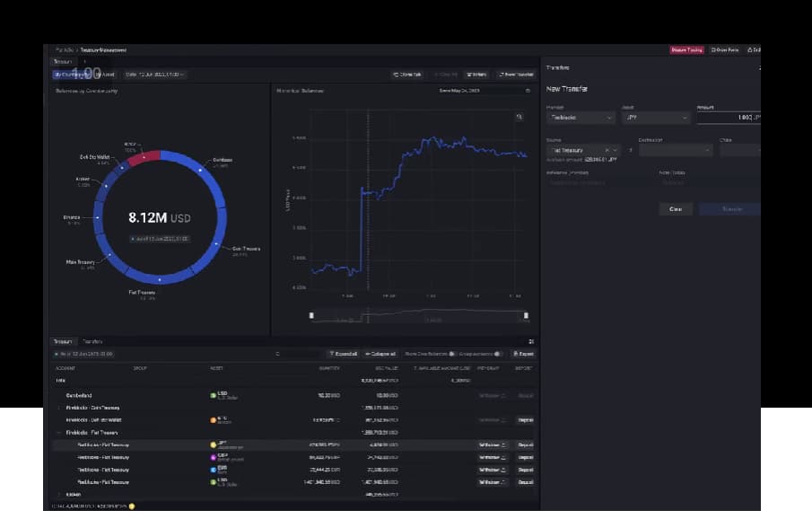Viewport: 812px width, 528px height.
Task: Click the Export button in the table toolbar
Action: click(523, 354)
